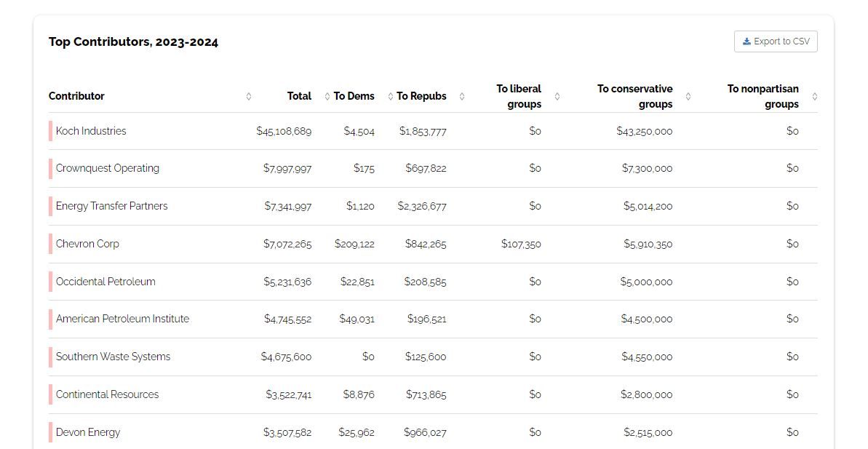Open Energy Transfer Partners entry
This screenshot has height=449, width=868.
click(x=112, y=206)
